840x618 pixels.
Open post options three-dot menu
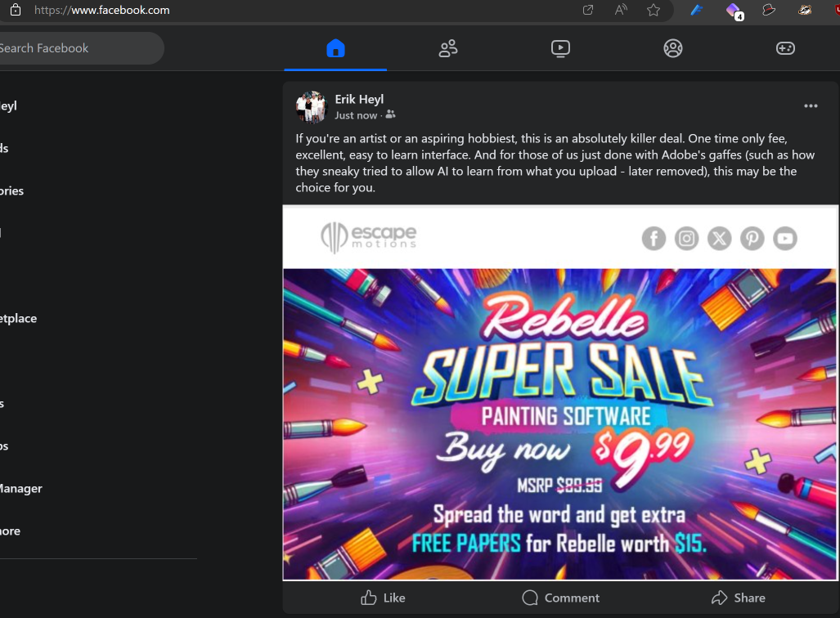tap(811, 106)
